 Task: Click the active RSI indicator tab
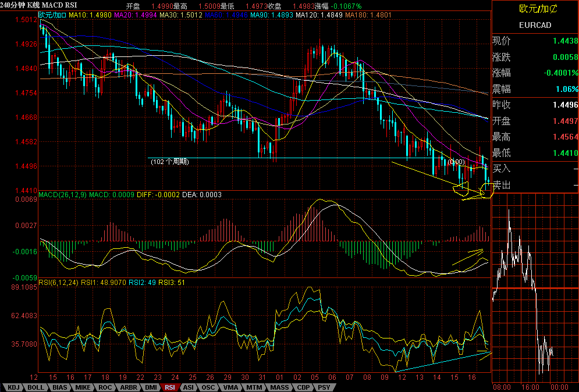tap(170, 387)
